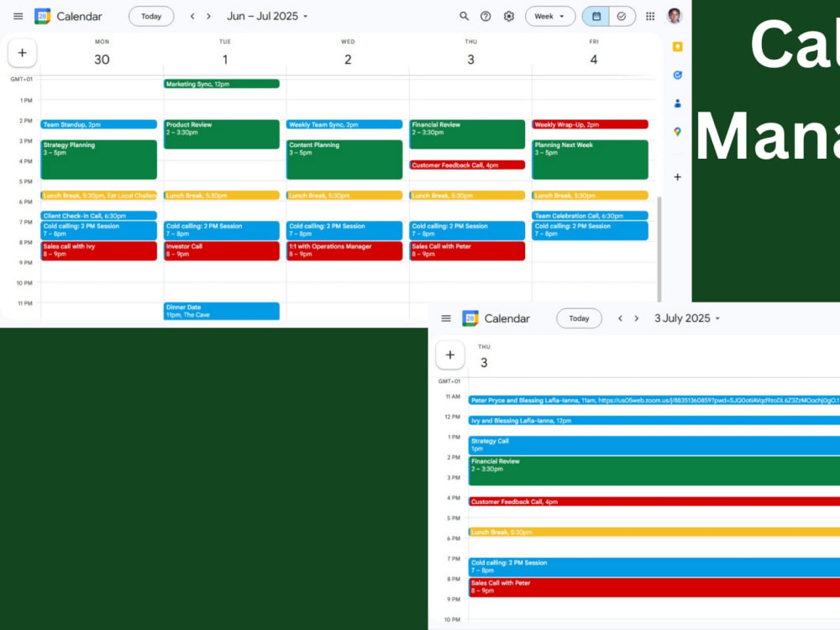This screenshot has height=630, width=840.
Task: Open Sales call with Ivy event
Action: tap(98, 250)
